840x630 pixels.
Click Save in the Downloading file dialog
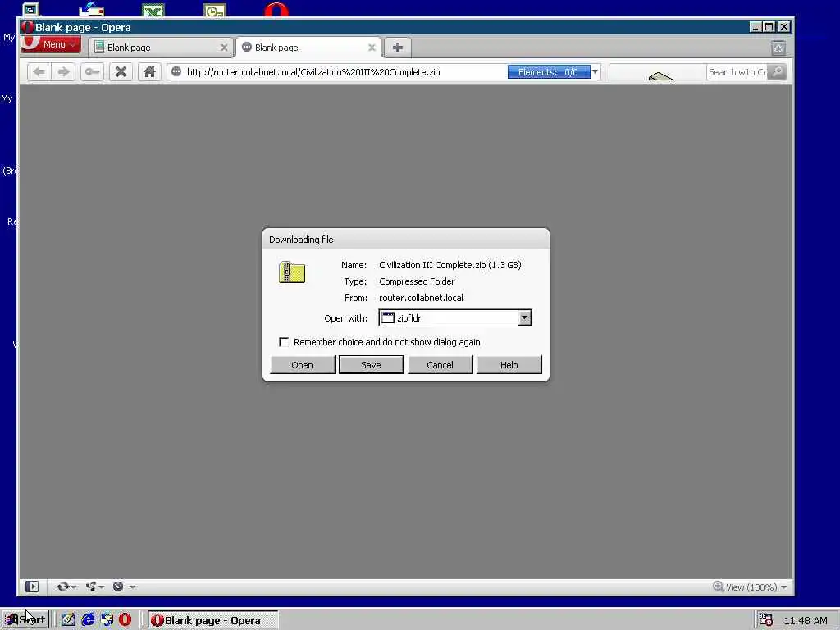tap(372, 365)
